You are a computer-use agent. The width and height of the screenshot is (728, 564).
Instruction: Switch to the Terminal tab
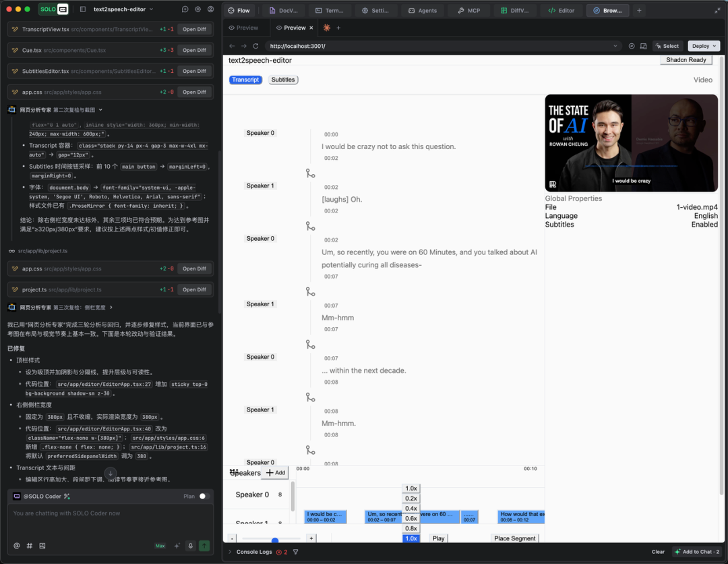coord(328,11)
